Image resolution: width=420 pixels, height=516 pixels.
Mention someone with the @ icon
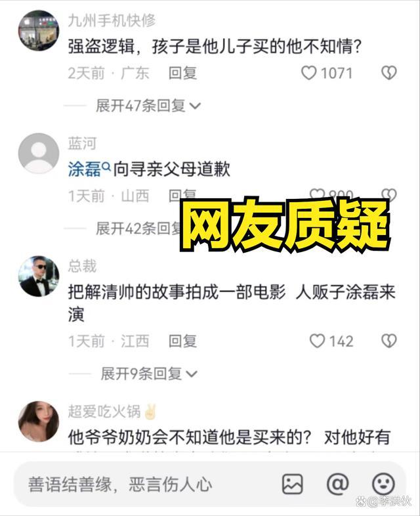click(x=338, y=484)
